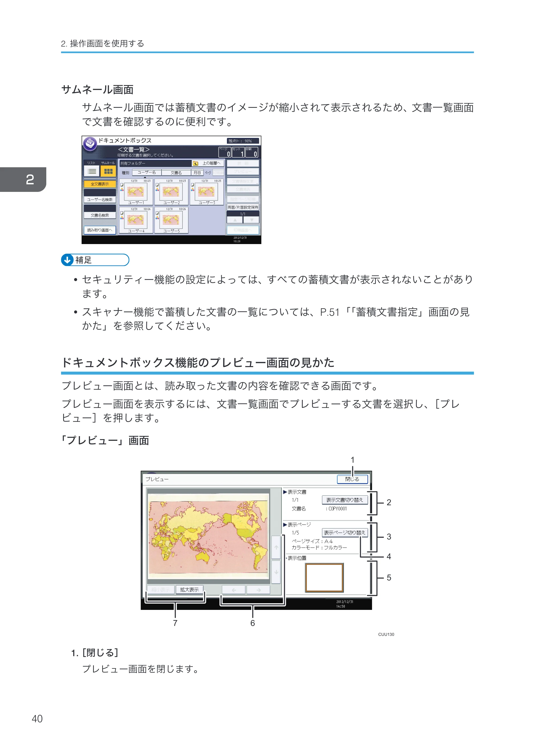Click the page-up triangle below 1/1
Screen dimensions: 535x756
235,220
